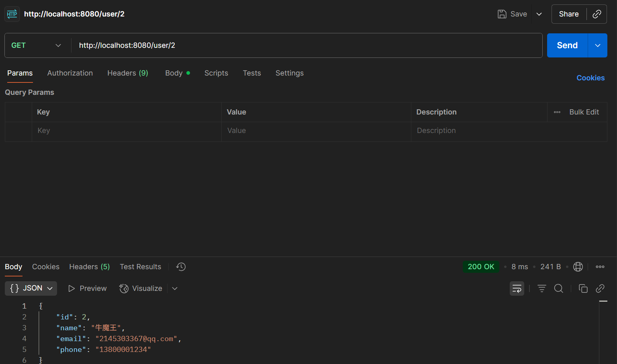The width and height of the screenshot is (617, 364).
Task: Expand the Send button options arrow
Action: [x=597, y=45]
